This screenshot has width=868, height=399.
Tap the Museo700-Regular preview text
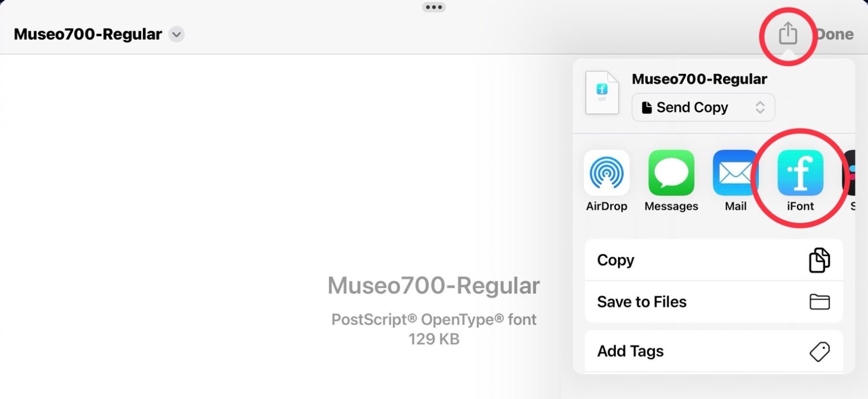coord(433,285)
